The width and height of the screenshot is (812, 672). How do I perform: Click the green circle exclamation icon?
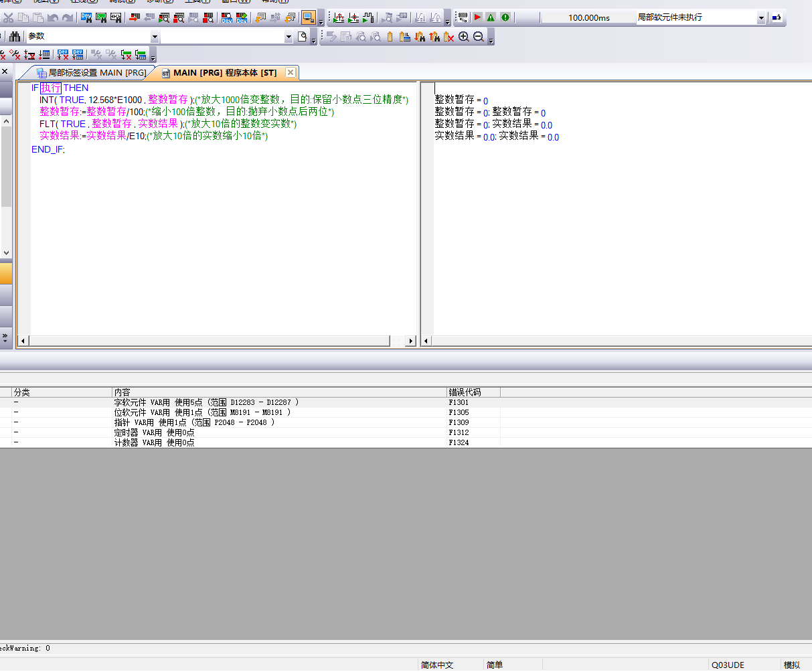click(505, 17)
